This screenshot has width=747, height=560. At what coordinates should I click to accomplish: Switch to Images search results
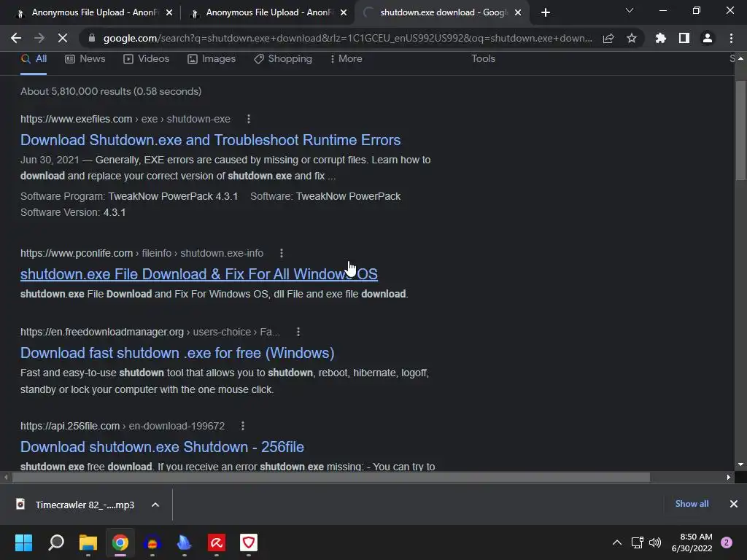point(212,59)
